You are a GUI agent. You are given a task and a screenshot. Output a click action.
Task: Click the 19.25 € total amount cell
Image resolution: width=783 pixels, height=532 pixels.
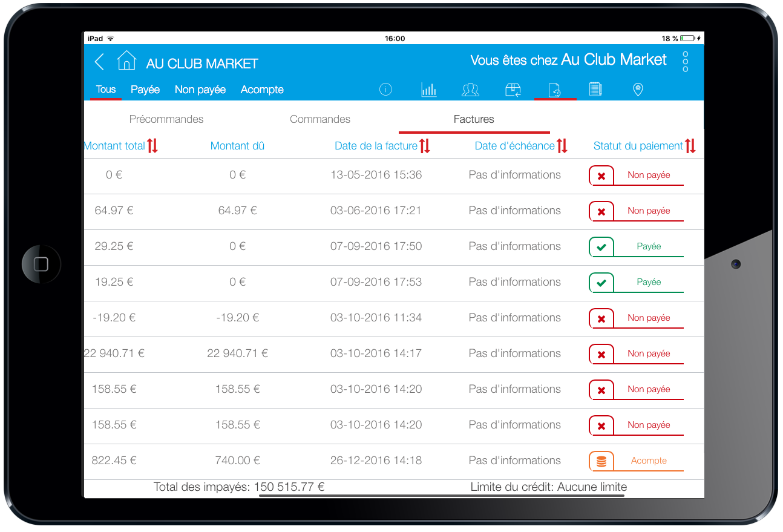[x=114, y=282]
